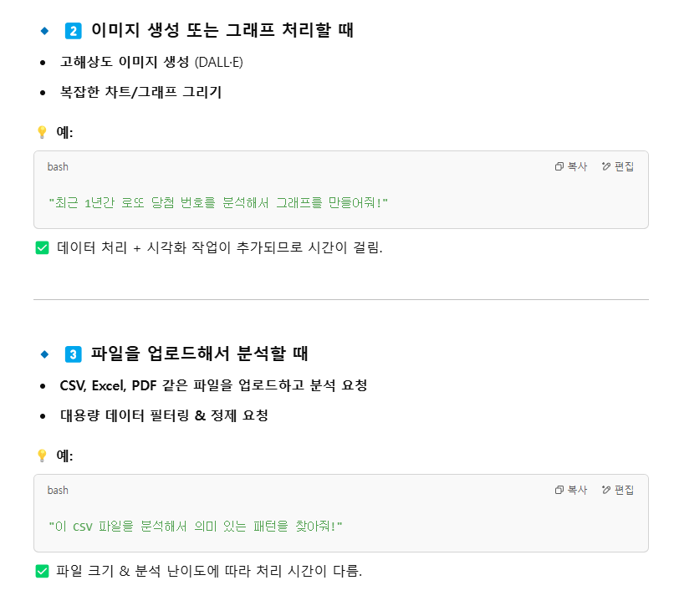Click the edit pencil icon on the first code block
The height and width of the screenshot is (616, 674).
click(x=605, y=166)
